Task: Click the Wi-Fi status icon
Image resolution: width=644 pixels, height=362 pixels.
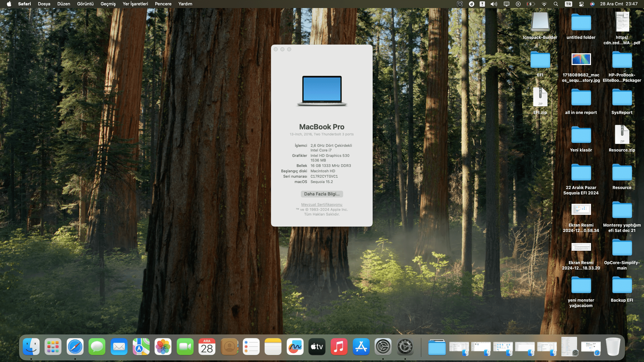Action: coord(544,4)
